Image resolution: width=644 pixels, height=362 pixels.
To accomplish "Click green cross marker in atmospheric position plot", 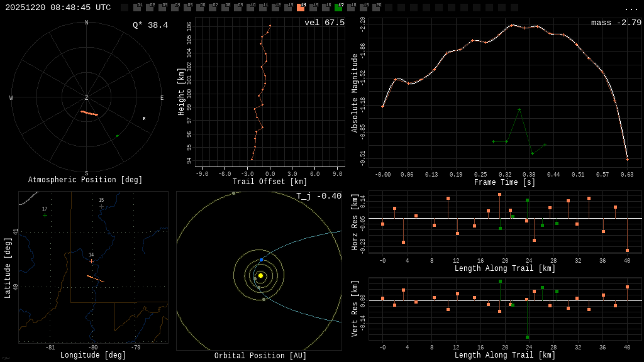I will tap(117, 136).
